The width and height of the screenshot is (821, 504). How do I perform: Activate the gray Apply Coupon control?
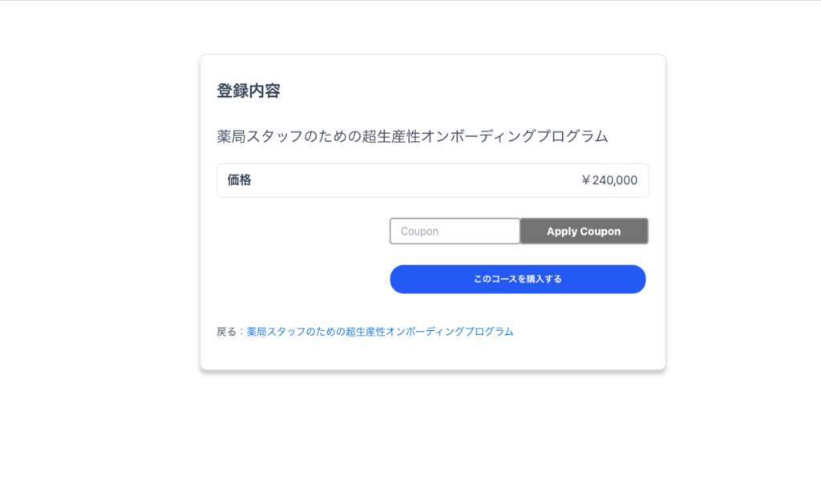point(584,231)
